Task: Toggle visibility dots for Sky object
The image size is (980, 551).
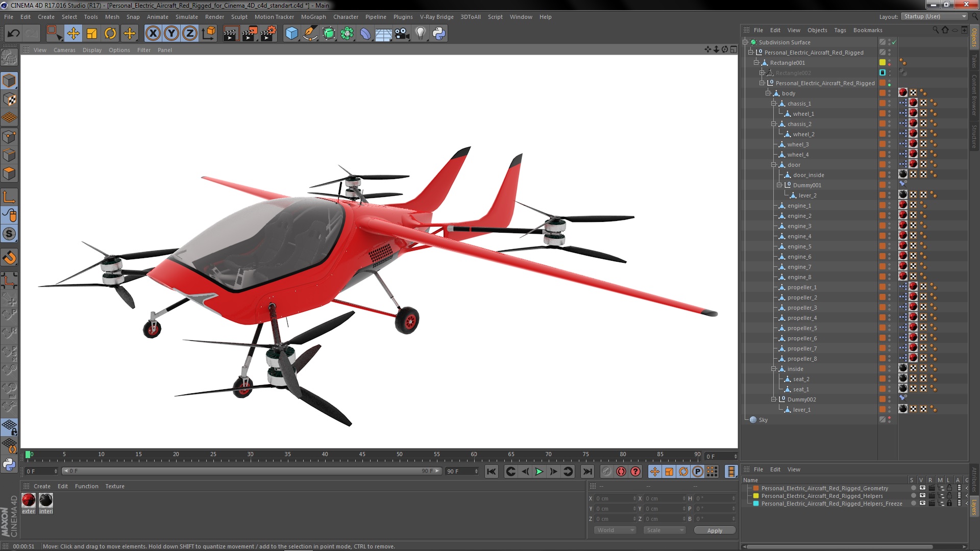Action: click(889, 420)
